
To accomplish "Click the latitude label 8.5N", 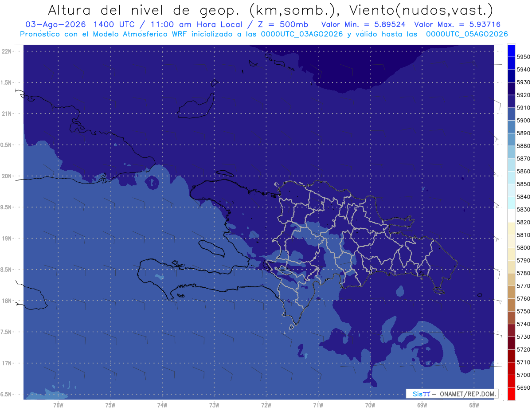I will [7, 270].
